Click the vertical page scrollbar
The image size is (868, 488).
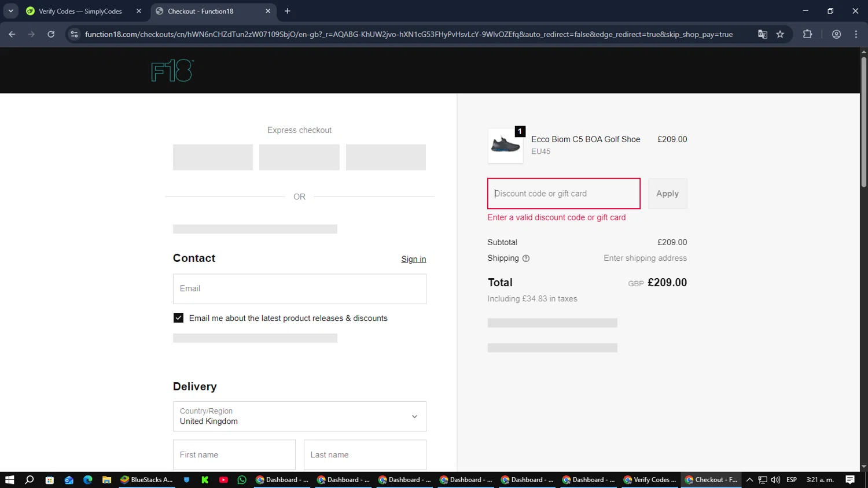click(x=863, y=121)
